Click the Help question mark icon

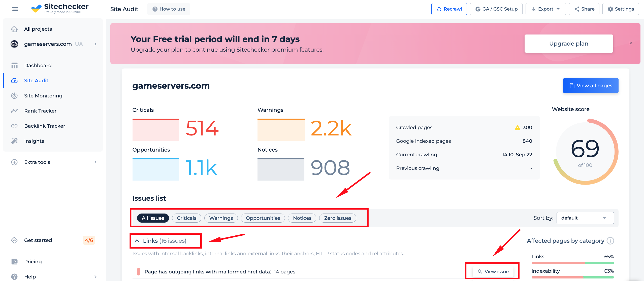click(x=14, y=277)
